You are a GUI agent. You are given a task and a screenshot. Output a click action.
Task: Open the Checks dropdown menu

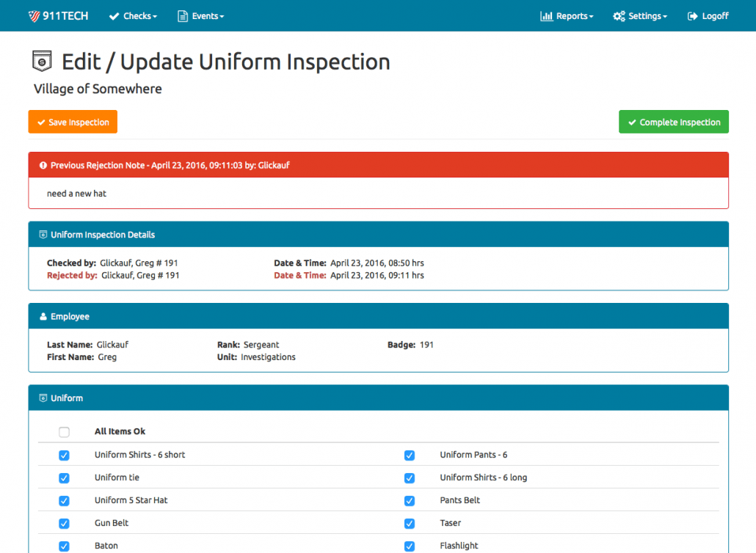133,15
